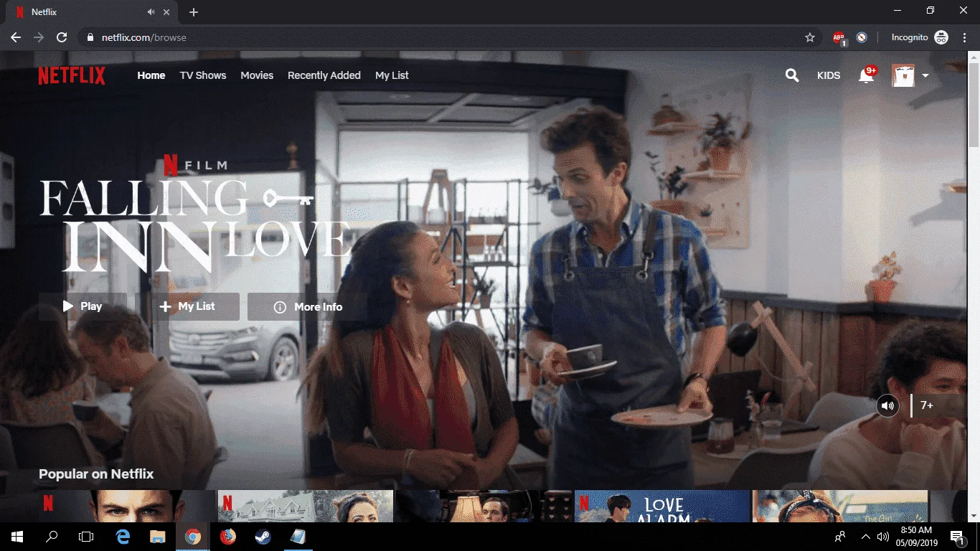Open the Love Alarm thumbnail

click(x=661, y=506)
